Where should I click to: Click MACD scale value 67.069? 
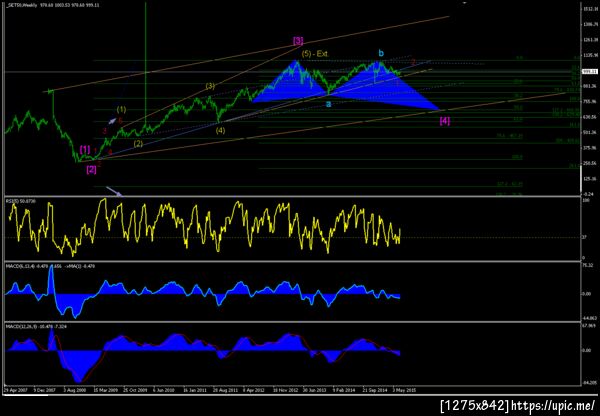click(588, 326)
